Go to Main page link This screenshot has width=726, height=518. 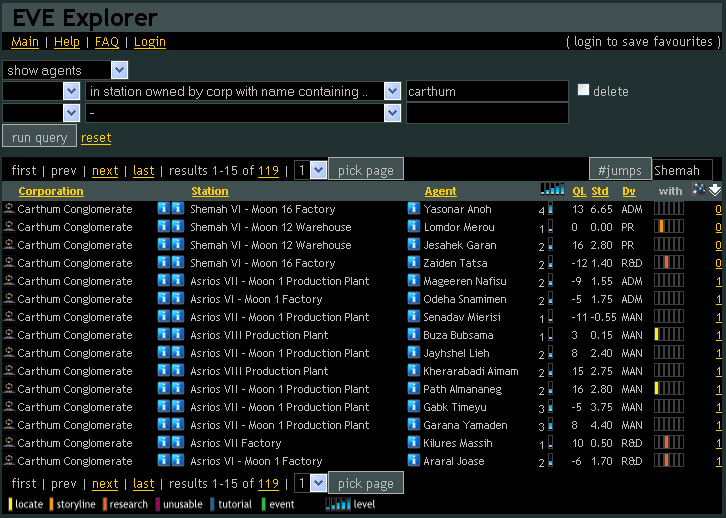click(x=25, y=42)
